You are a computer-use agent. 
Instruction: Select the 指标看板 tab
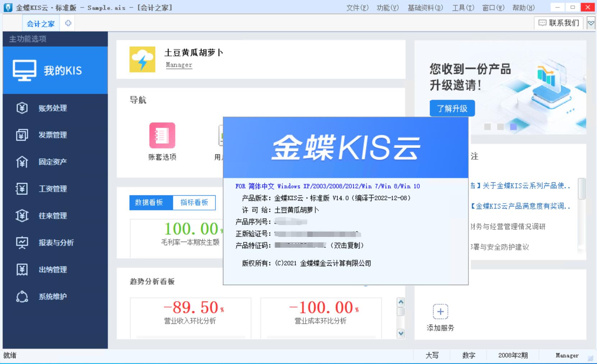[194, 202]
